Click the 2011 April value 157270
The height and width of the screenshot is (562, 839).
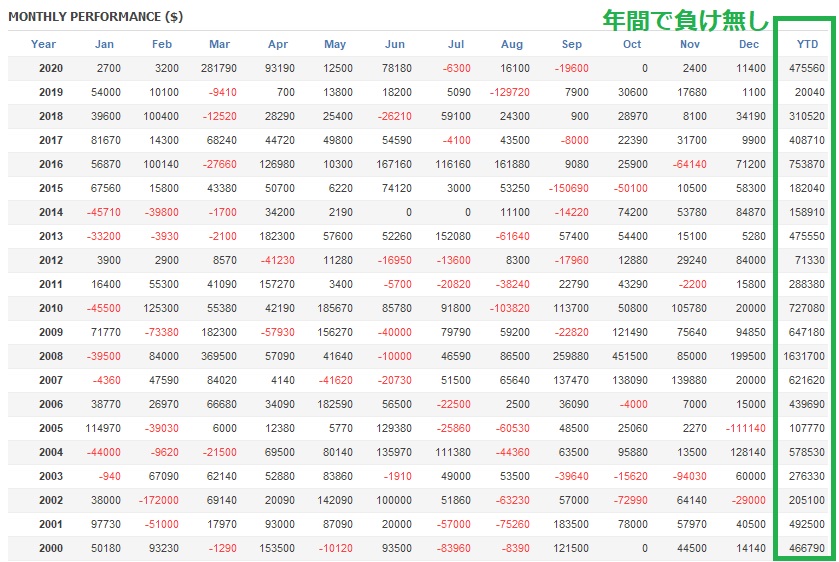[x=277, y=284]
